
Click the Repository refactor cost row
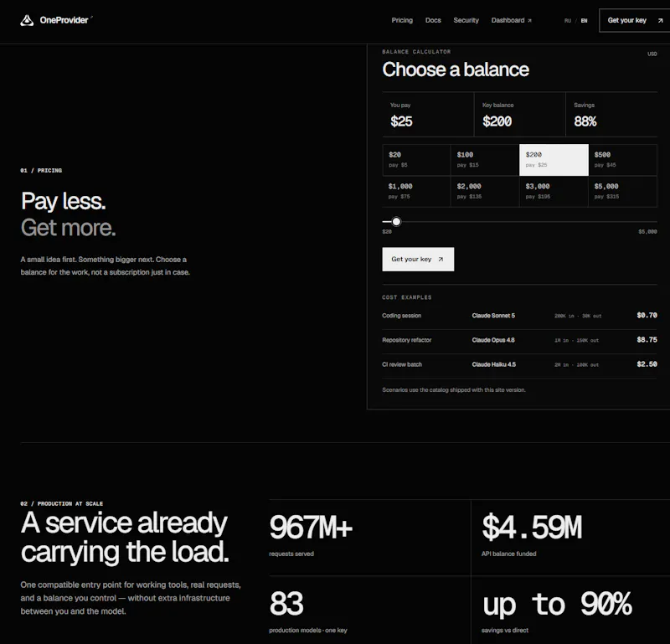click(x=519, y=340)
